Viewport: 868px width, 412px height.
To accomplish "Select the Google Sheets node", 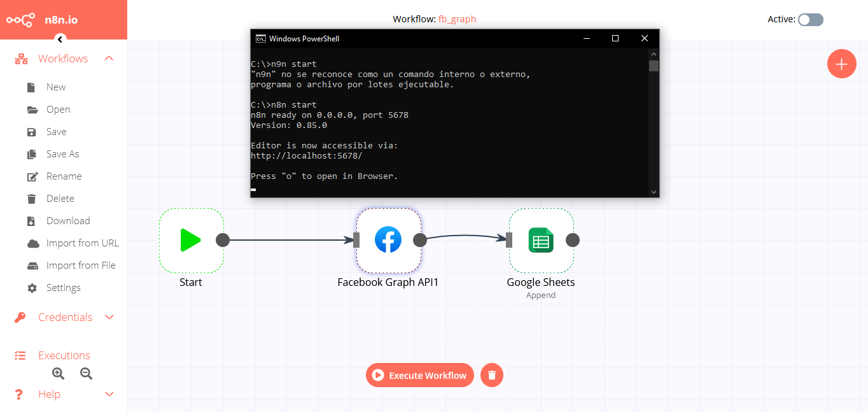I will (x=541, y=240).
